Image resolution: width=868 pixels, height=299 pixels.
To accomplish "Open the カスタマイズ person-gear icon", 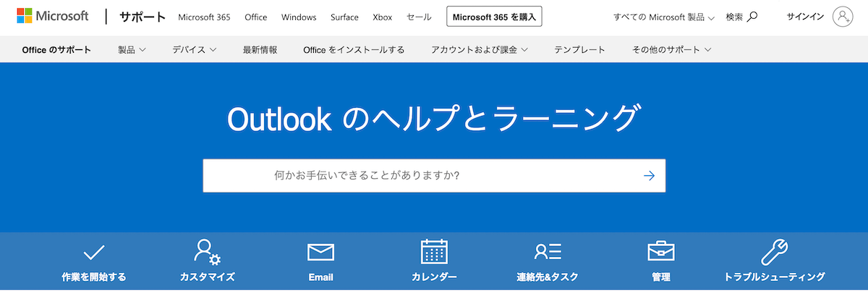I will [207, 252].
